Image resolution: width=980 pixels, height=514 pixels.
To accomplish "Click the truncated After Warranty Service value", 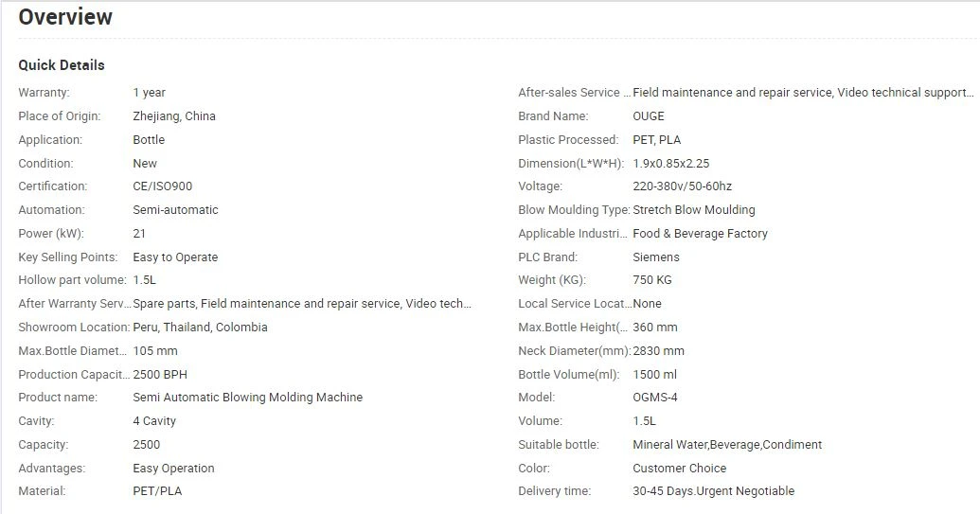I will coord(302,304).
